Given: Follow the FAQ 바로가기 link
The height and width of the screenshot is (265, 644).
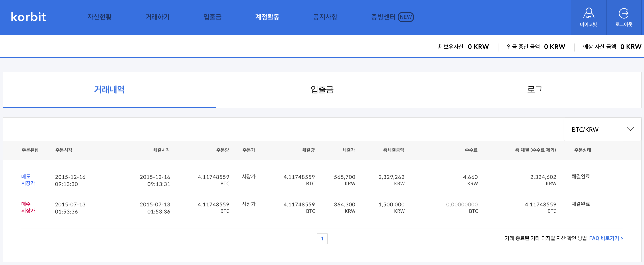Looking at the screenshot, I should [x=606, y=238].
